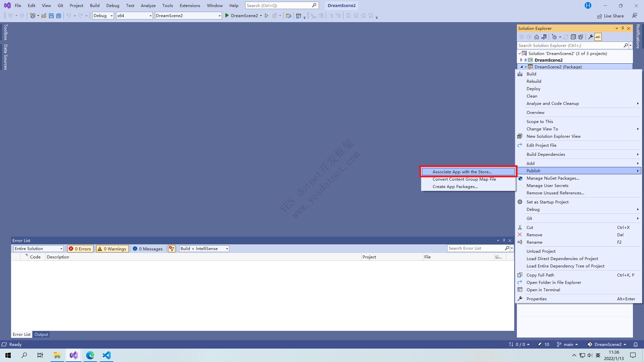This screenshot has width=644, height=362.
Task: Click the Properties wrench icon in Solution Explorer
Action: (591, 37)
